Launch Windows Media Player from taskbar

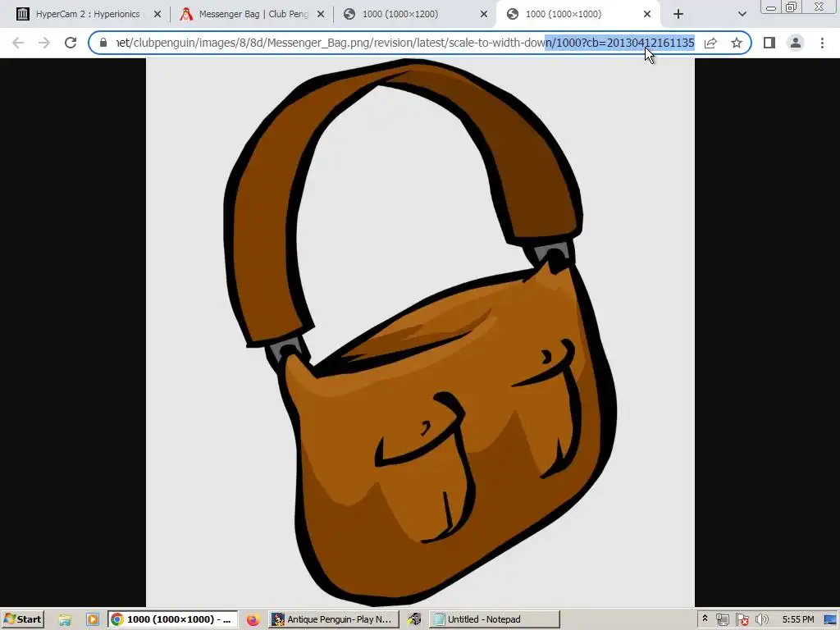click(92, 620)
